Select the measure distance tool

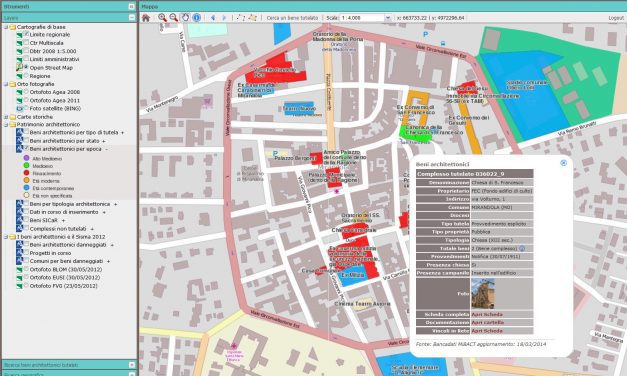[241, 18]
